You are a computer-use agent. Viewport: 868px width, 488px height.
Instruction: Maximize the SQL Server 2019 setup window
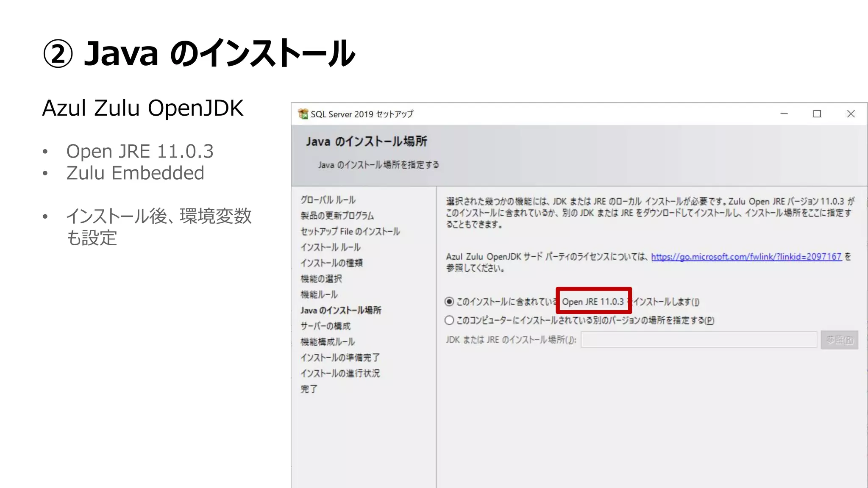817,114
